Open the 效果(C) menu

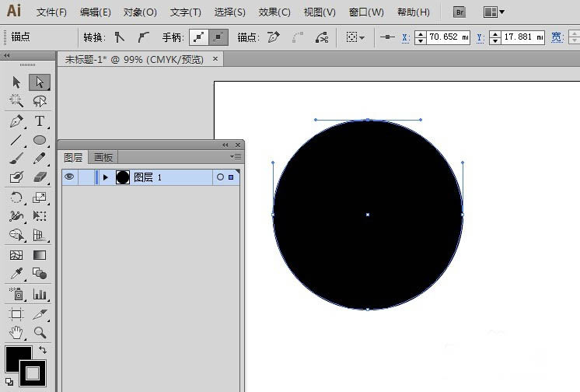pyautogui.click(x=274, y=12)
